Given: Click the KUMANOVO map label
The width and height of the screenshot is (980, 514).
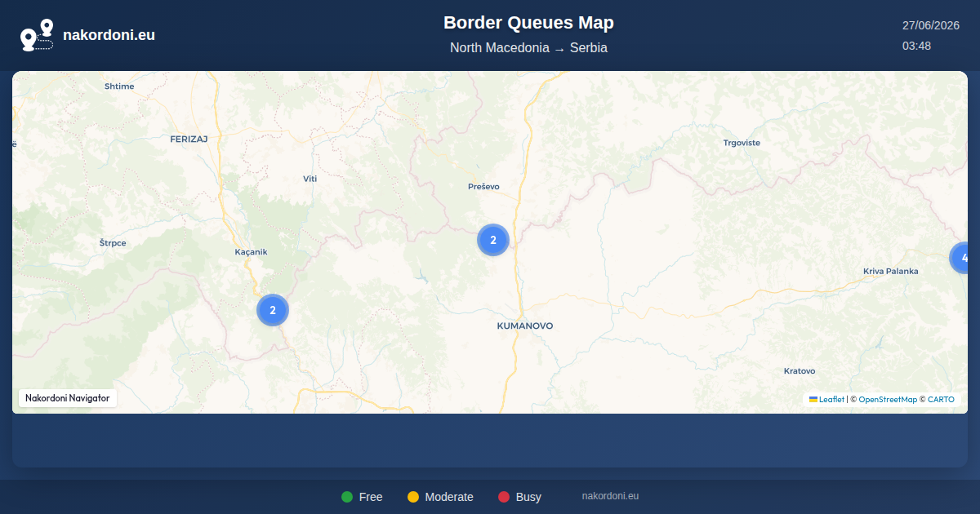Looking at the screenshot, I should click(525, 326).
